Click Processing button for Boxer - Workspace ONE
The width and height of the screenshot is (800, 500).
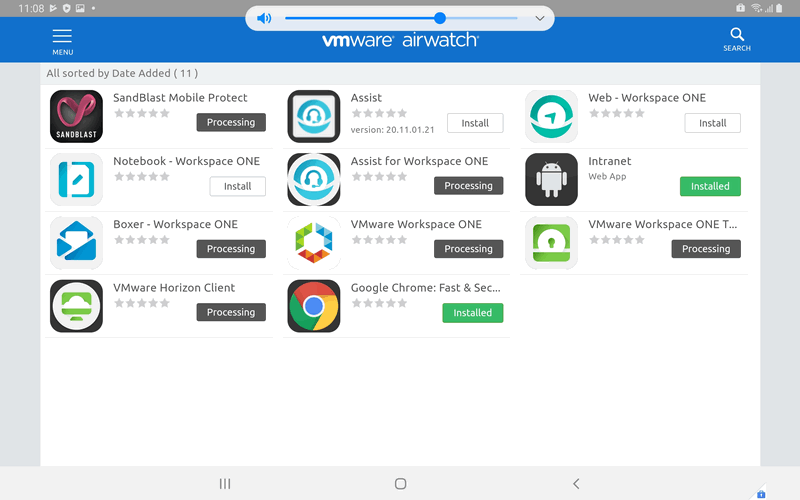tap(231, 249)
